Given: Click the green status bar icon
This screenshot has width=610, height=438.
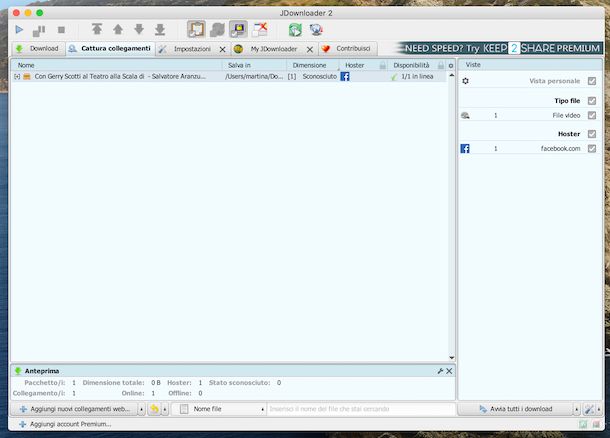Looking at the screenshot, I should click(x=583, y=424).
